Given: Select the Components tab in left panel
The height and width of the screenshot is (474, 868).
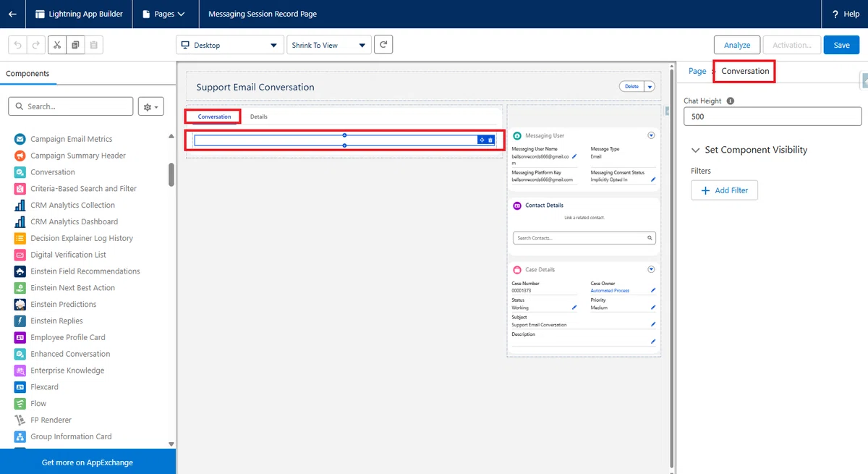Looking at the screenshot, I should coord(28,74).
